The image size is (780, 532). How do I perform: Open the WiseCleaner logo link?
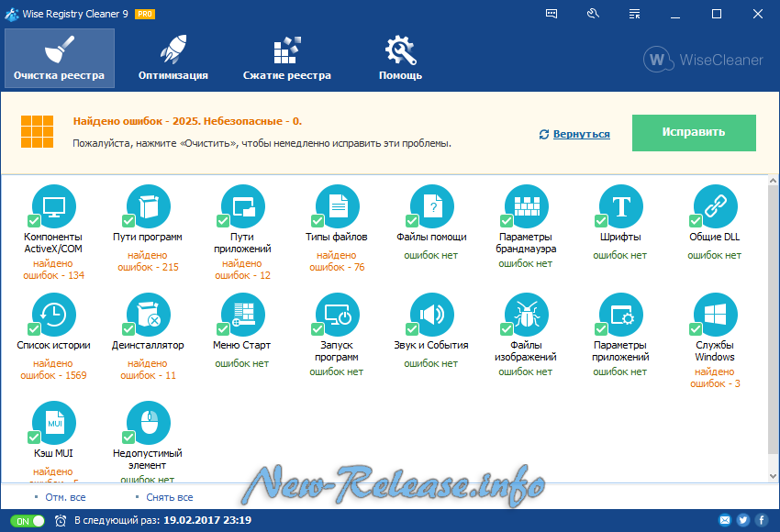coord(703,60)
